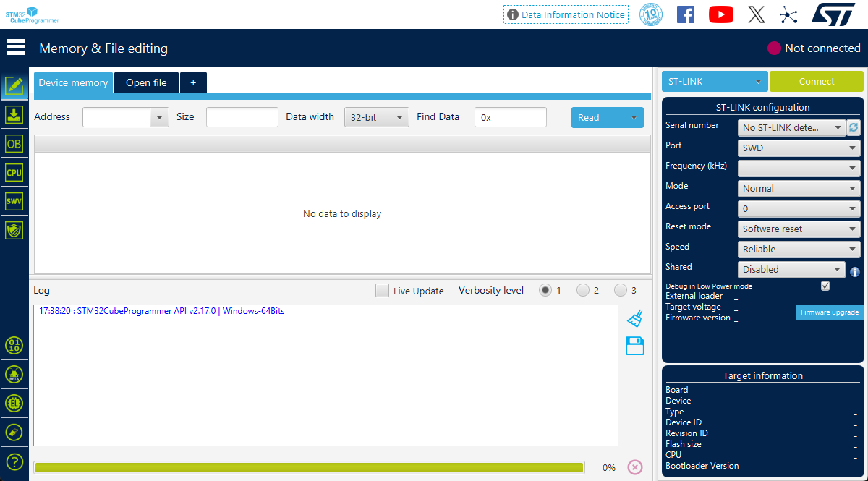Open Reset mode Software reset dropdown
This screenshot has width=868, height=481.
(799, 229)
